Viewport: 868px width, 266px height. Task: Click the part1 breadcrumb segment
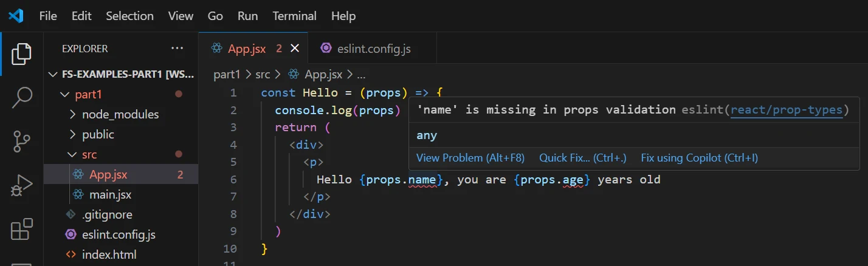pos(227,75)
